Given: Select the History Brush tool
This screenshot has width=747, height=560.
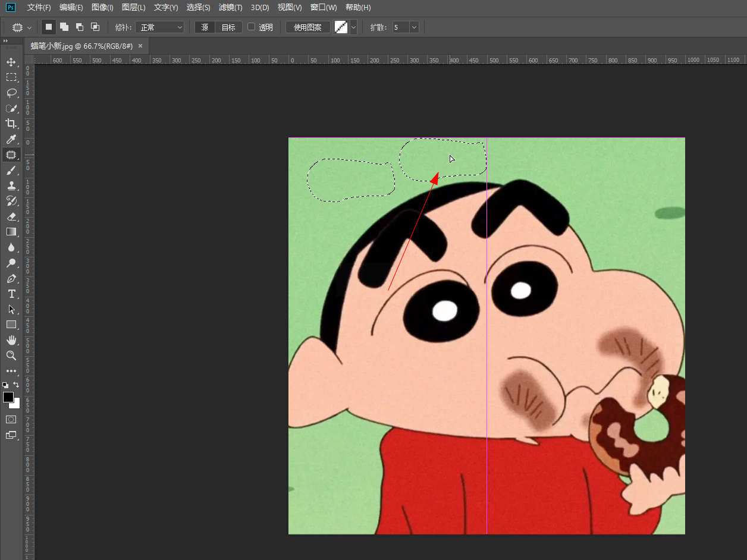Looking at the screenshot, I should [11, 201].
